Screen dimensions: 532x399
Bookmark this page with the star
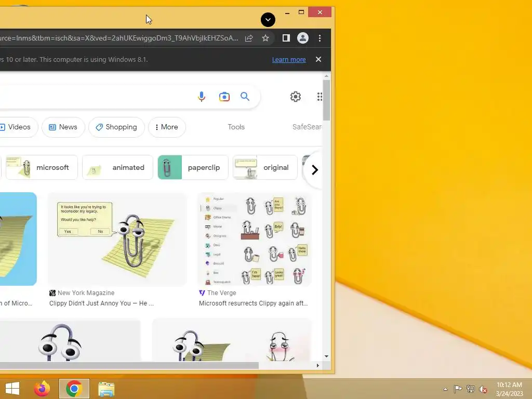pyautogui.click(x=265, y=38)
